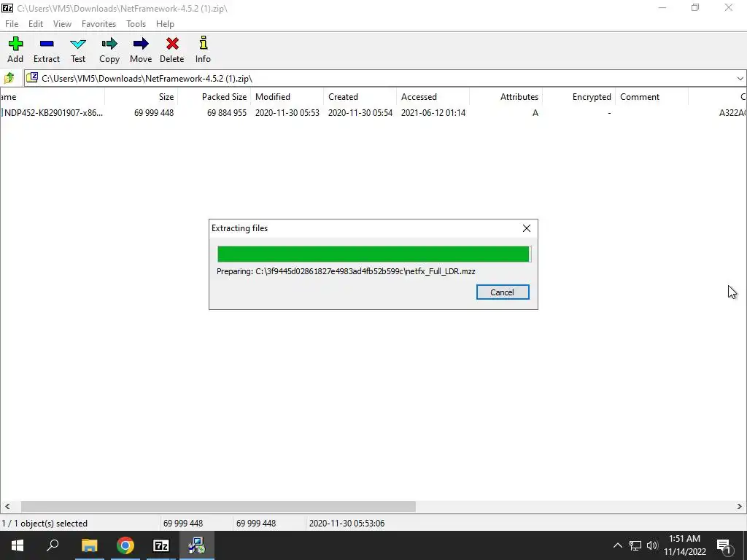Viewport: 747px width, 560px height.
Task: Click the green extraction progress bar
Action: pyautogui.click(x=374, y=254)
